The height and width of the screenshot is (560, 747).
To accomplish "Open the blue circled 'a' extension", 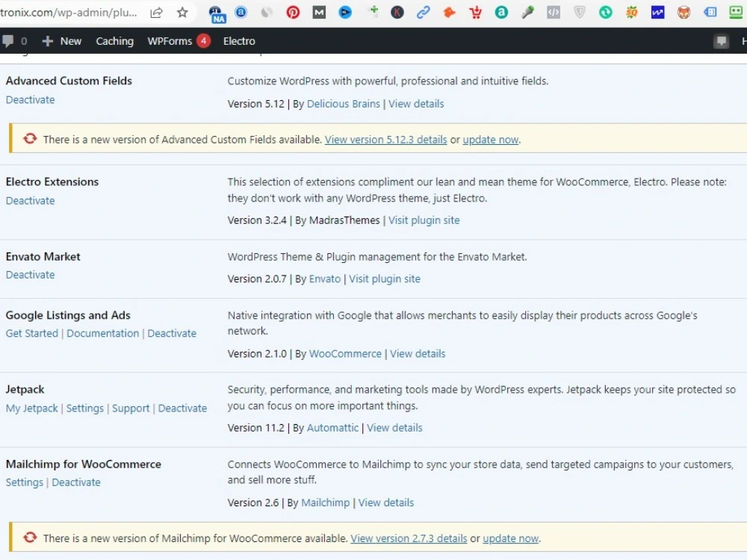I will pyautogui.click(x=241, y=12).
